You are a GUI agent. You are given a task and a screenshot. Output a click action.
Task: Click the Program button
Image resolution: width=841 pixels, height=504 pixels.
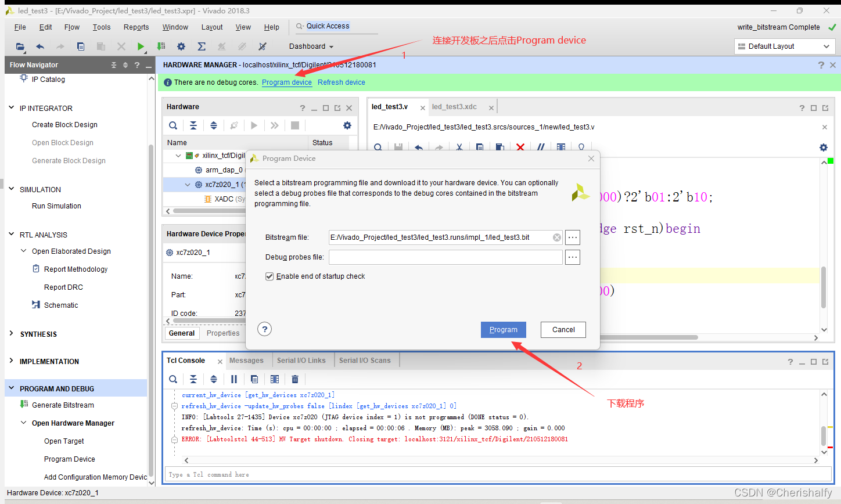pos(504,330)
